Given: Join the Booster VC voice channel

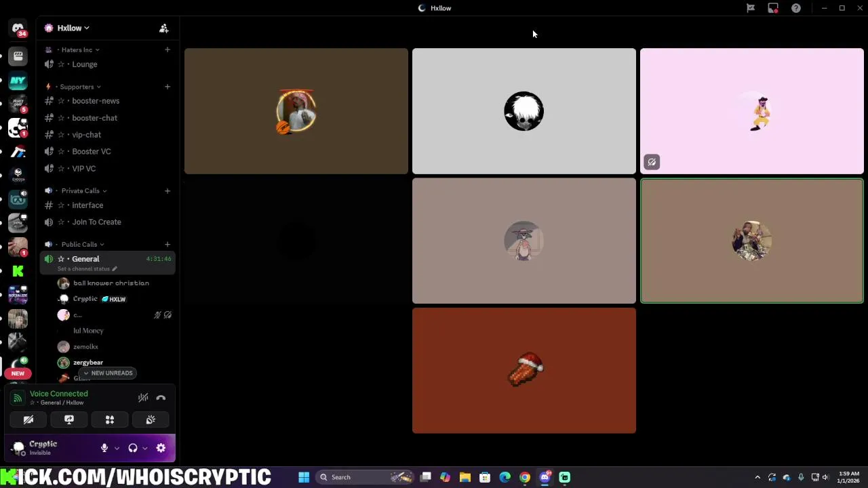Looking at the screenshot, I should [x=108, y=152].
